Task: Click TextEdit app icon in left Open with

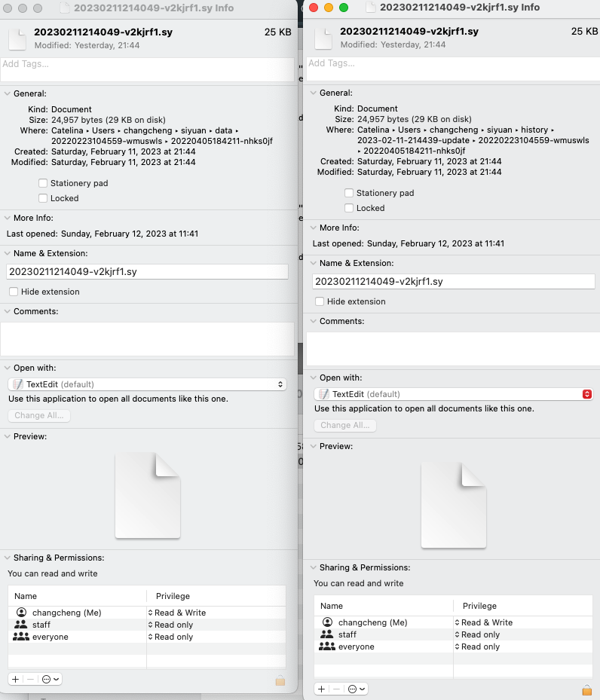Action: point(18,384)
